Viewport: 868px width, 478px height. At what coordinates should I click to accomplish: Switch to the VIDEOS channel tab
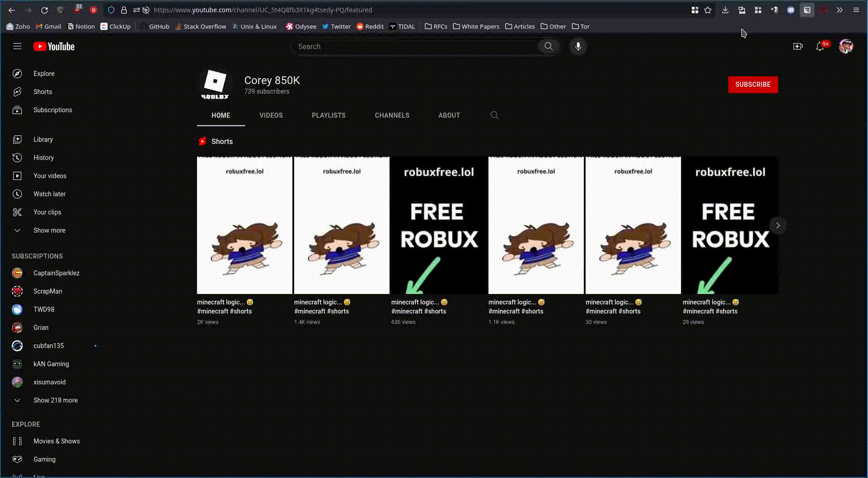271,115
